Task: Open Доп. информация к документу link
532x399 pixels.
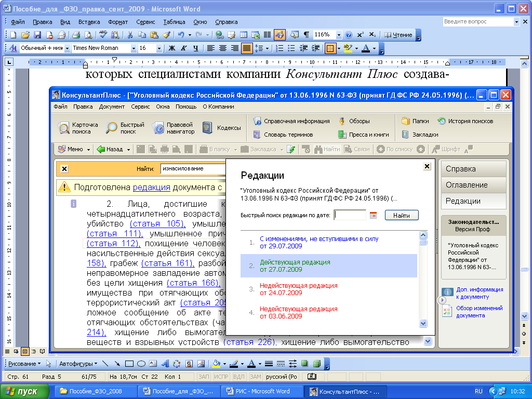Action: pyautogui.click(x=480, y=293)
